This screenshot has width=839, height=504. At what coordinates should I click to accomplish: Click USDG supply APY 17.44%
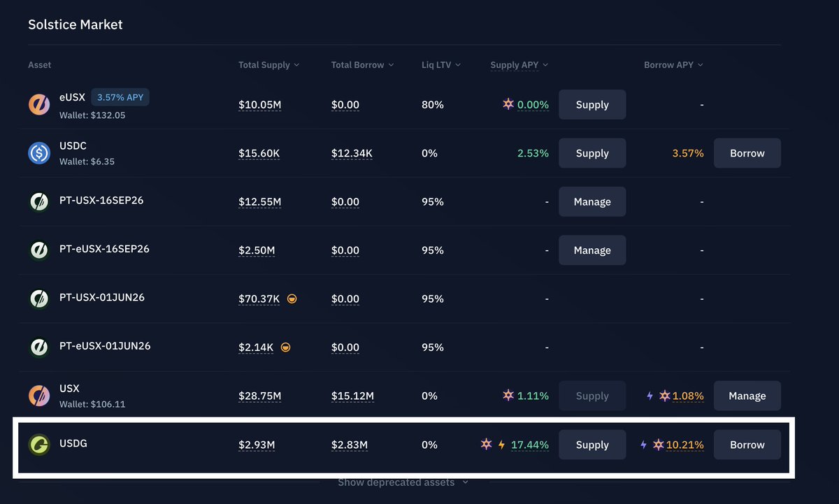coord(530,445)
